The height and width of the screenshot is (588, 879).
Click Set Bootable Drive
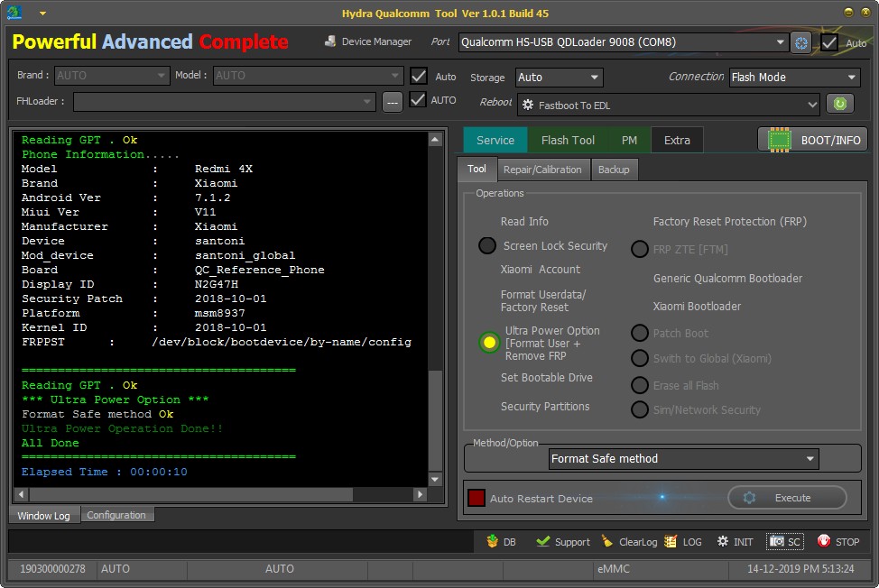(546, 378)
